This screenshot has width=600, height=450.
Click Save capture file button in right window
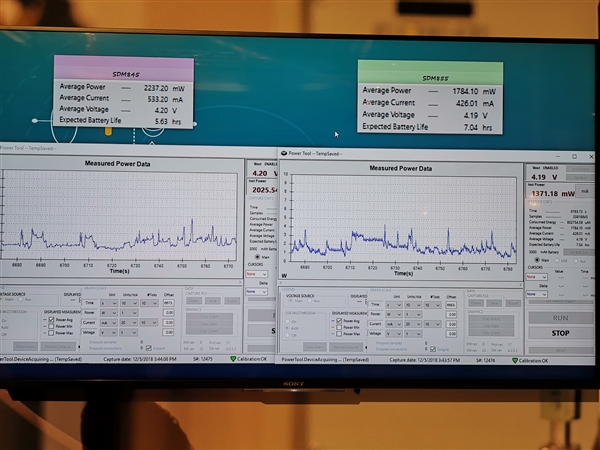click(494, 303)
